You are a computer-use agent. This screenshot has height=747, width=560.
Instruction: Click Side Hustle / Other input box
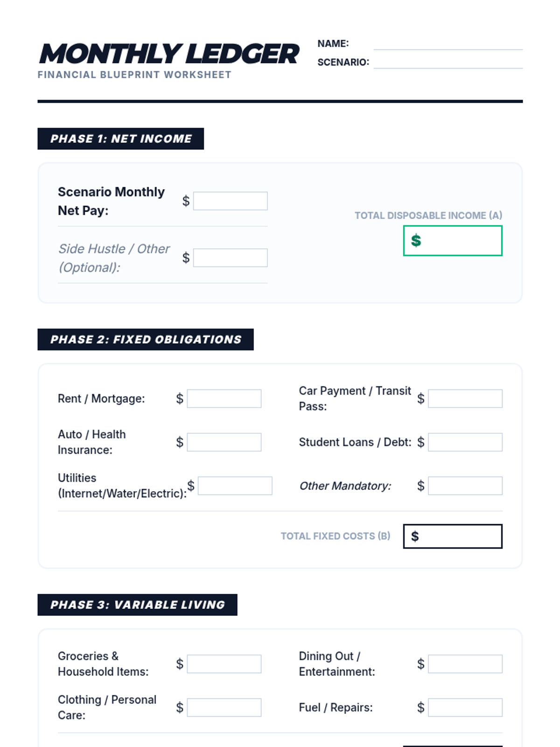(231, 258)
